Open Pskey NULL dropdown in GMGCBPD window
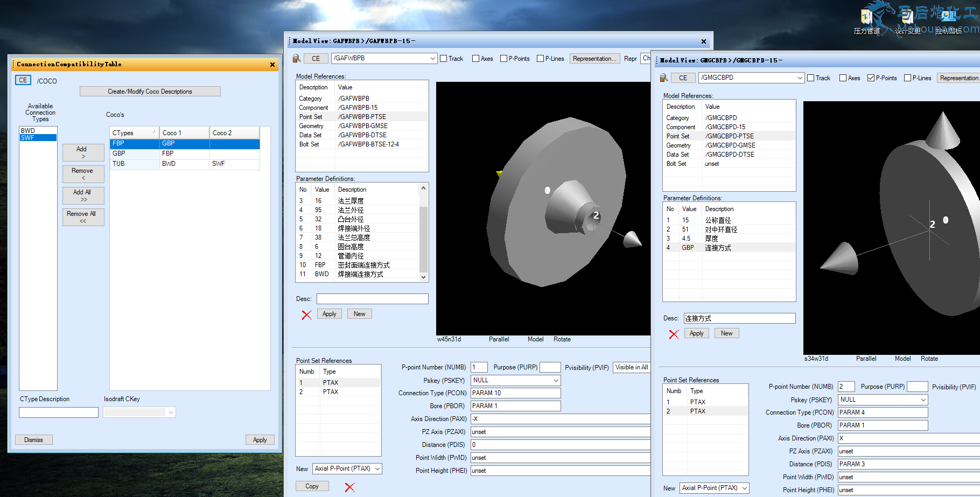Viewport: 980px width, 497px height. tap(923, 400)
